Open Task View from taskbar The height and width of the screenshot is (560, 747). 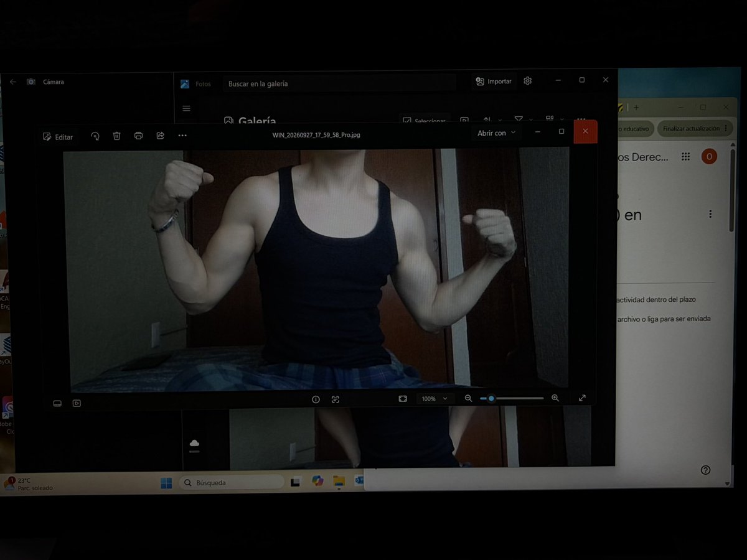295,482
